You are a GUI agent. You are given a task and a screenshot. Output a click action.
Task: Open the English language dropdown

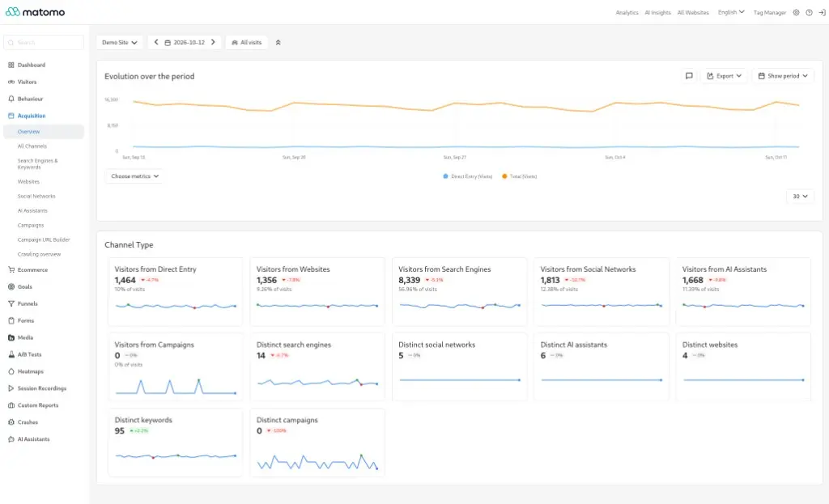point(731,12)
